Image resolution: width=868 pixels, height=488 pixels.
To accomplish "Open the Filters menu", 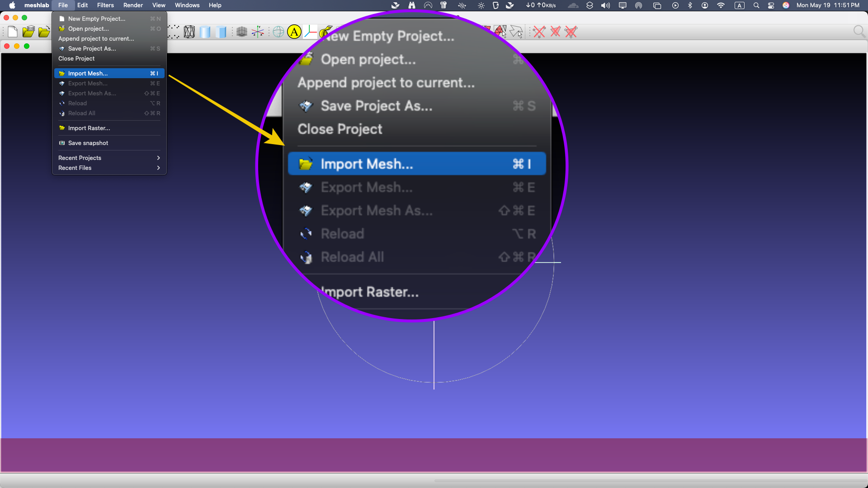I will (105, 5).
